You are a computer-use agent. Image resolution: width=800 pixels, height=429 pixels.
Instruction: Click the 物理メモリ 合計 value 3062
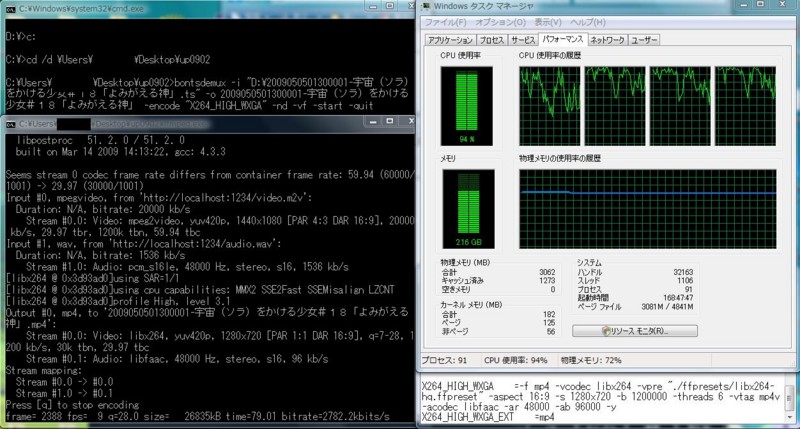coord(547,272)
